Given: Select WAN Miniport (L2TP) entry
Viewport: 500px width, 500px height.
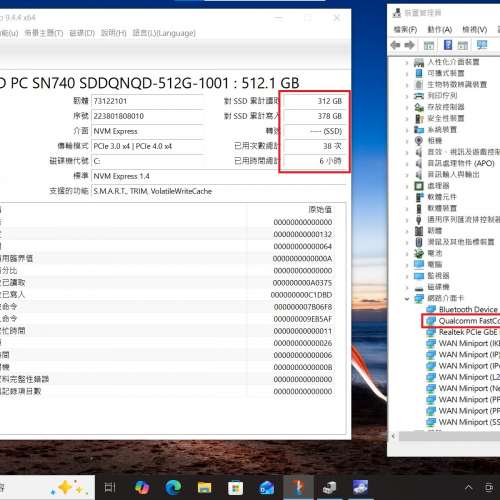Looking at the screenshot, I should (x=469, y=377).
